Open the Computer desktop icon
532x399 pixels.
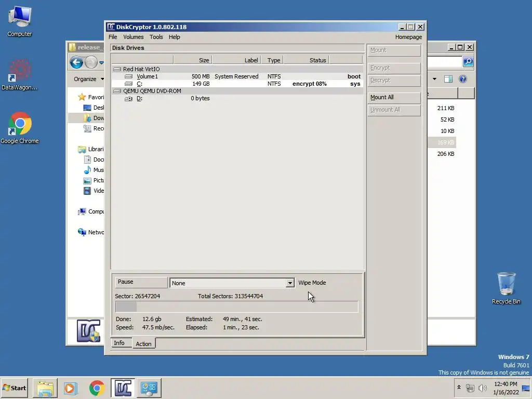(20, 21)
